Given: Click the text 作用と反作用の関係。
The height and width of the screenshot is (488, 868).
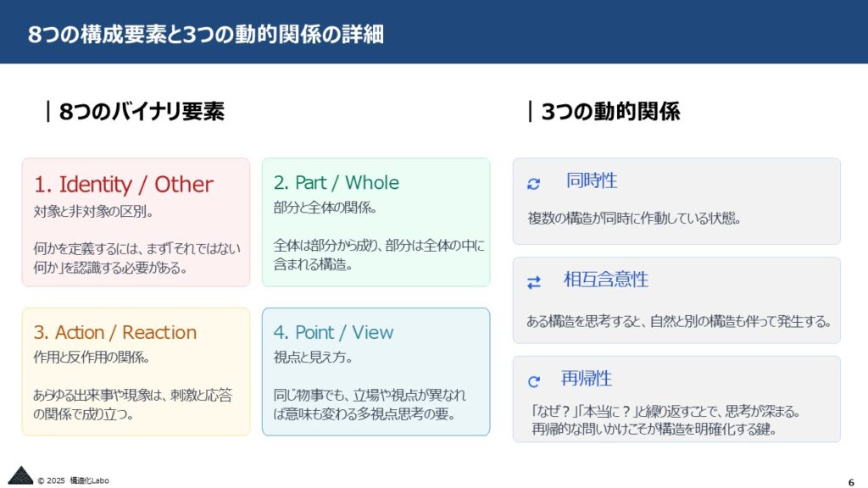Looking at the screenshot, I should tap(92, 357).
